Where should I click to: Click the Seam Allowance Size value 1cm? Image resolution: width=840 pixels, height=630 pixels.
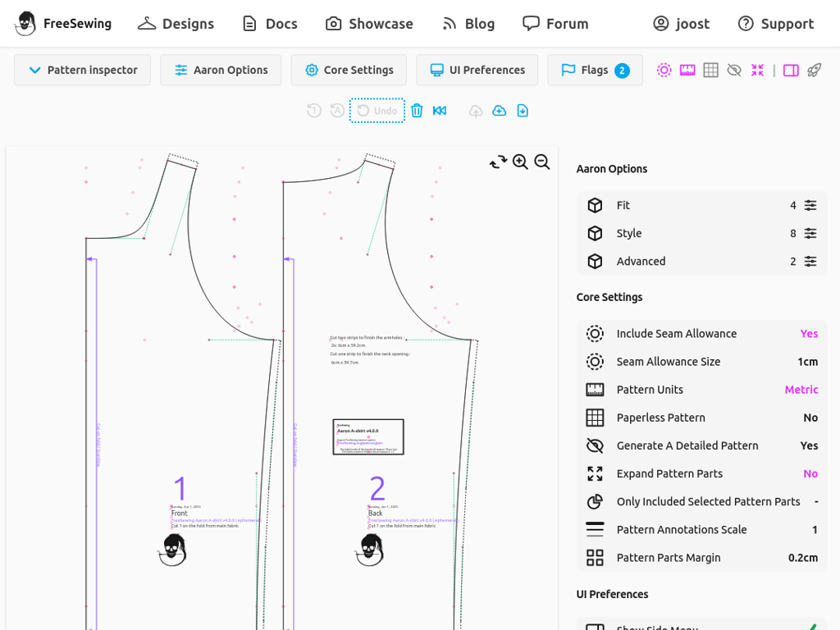(807, 362)
